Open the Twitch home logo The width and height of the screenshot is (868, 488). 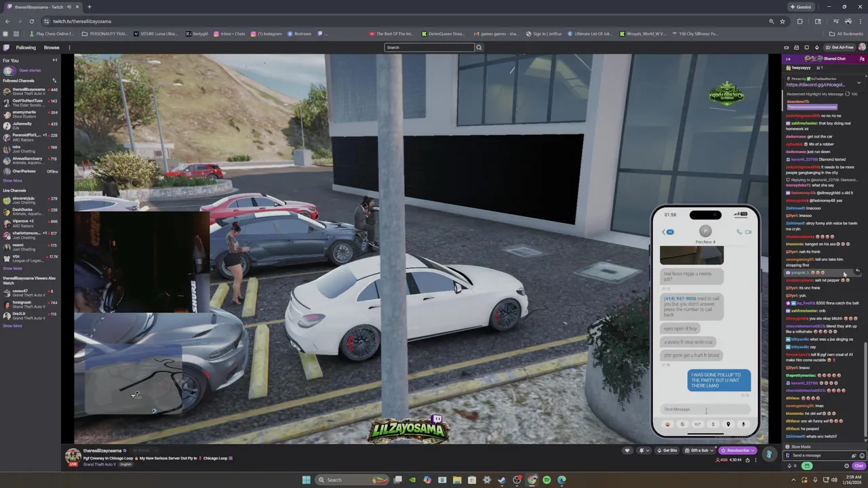click(x=6, y=47)
